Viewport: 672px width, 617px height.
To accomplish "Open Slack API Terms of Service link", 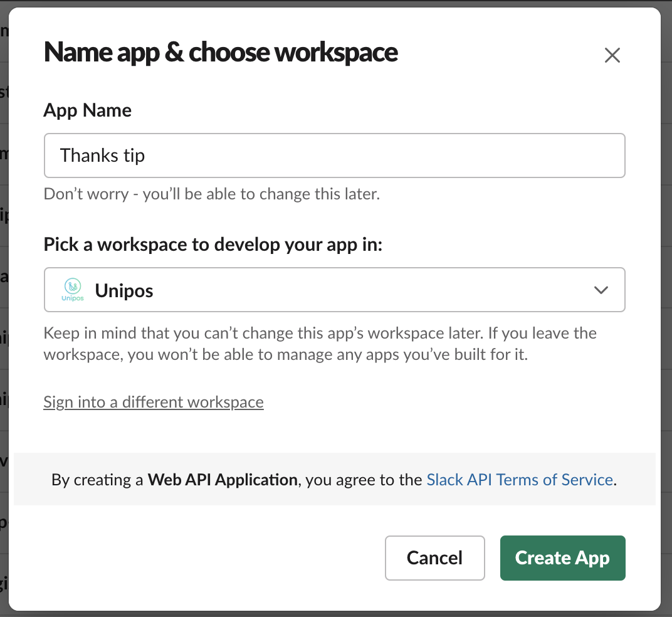I will coord(520,480).
